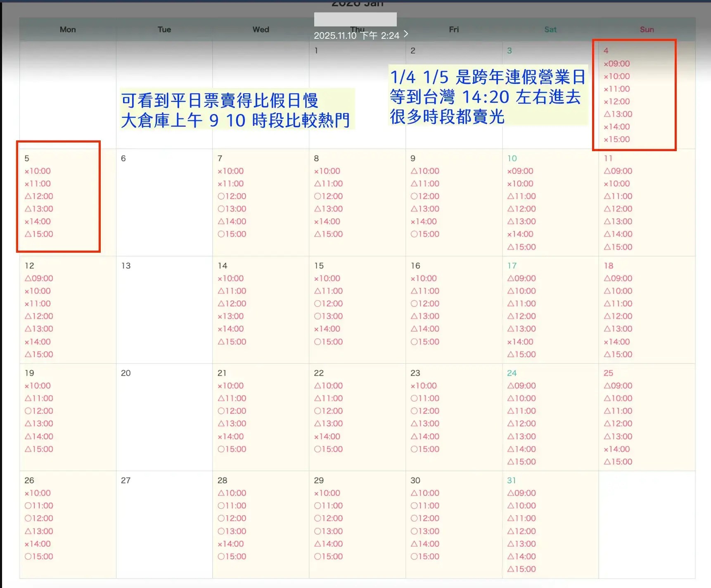Book the 15:00 slot on January 7
Viewport: 711px width, 588px height.
[x=232, y=234]
